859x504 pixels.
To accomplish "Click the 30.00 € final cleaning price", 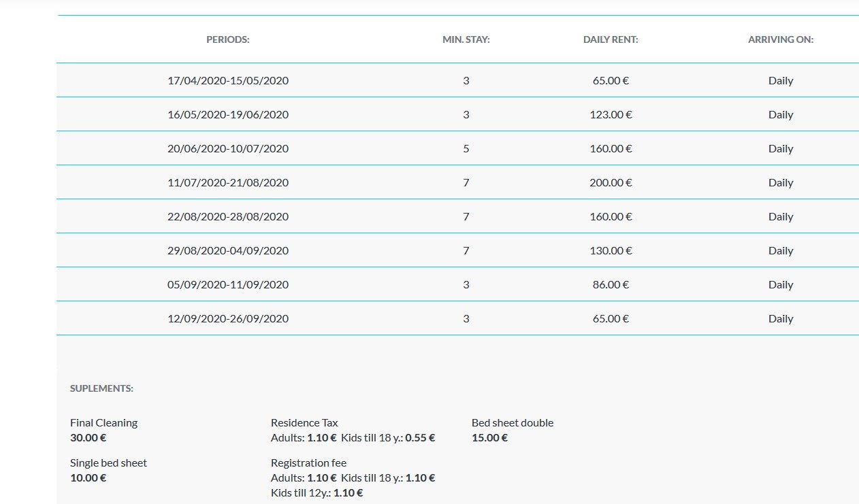I will pyautogui.click(x=88, y=437).
